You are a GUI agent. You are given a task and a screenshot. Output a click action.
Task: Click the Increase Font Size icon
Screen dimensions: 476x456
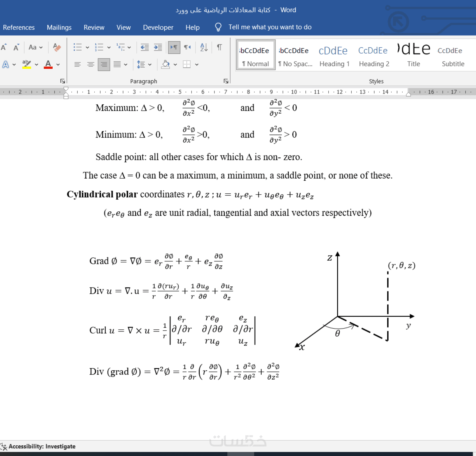[x=4, y=47]
